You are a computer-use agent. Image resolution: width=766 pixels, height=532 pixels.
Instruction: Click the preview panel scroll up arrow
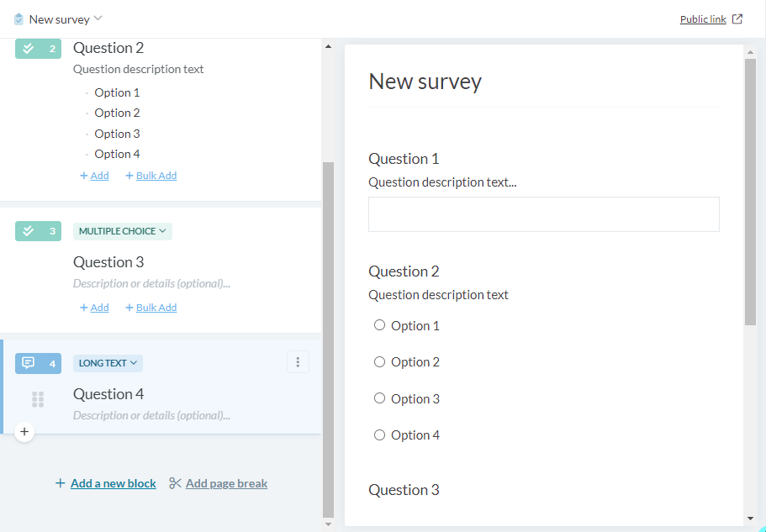click(x=750, y=51)
